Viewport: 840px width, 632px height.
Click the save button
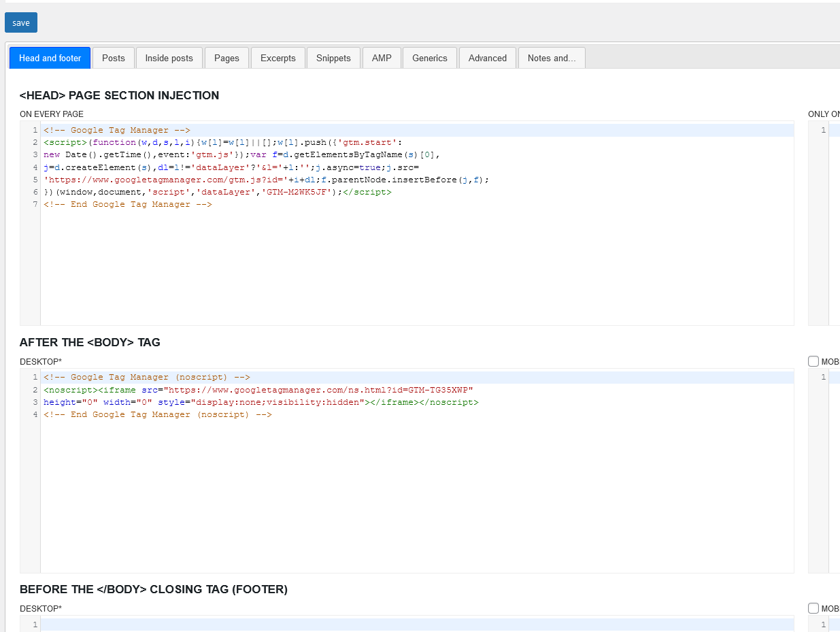coord(20,22)
